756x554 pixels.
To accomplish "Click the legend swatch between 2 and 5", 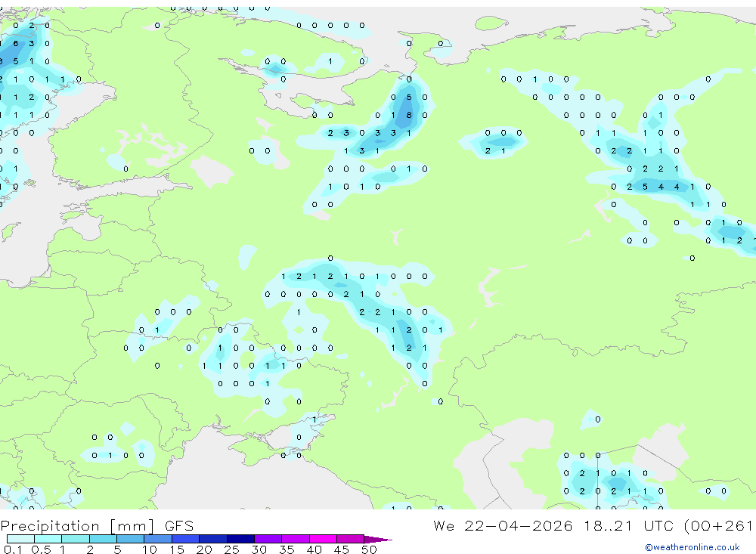I will pos(103,539).
